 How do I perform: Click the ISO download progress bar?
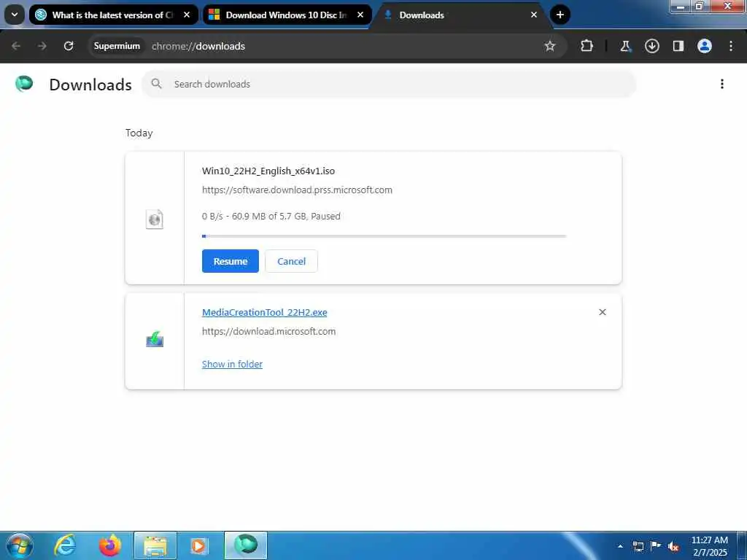[x=384, y=236]
